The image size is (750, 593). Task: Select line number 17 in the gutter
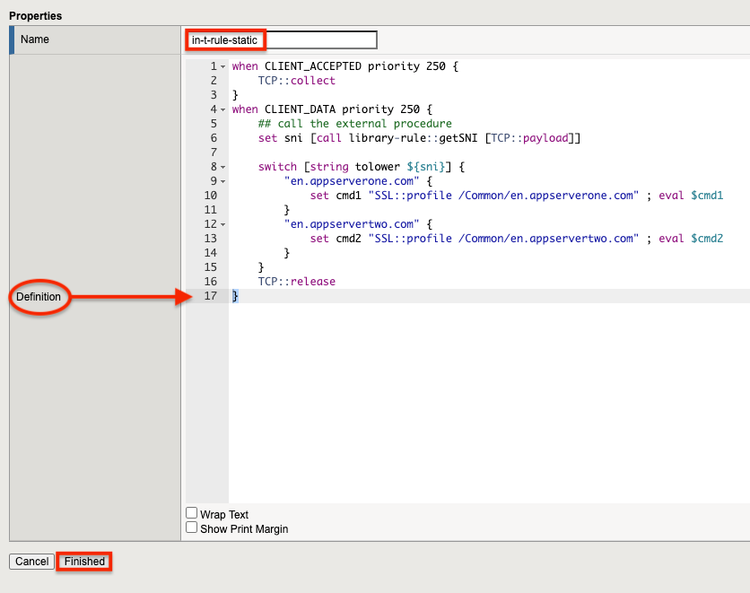[209, 296]
